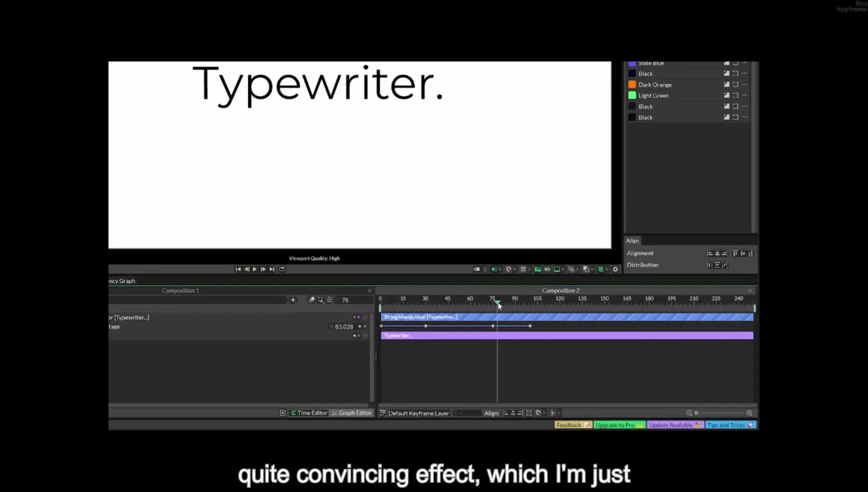Jump to the first frame in the viewport

pyautogui.click(x=238, y=269)
